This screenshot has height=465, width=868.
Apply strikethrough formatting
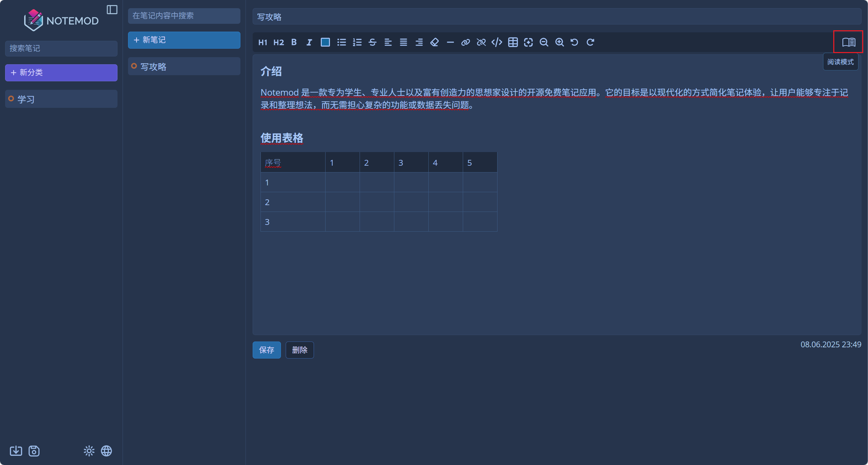click(x=373, y=42)
